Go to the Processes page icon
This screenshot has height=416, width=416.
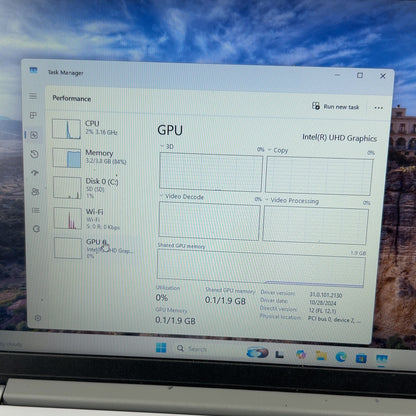(x=33, y=115)
